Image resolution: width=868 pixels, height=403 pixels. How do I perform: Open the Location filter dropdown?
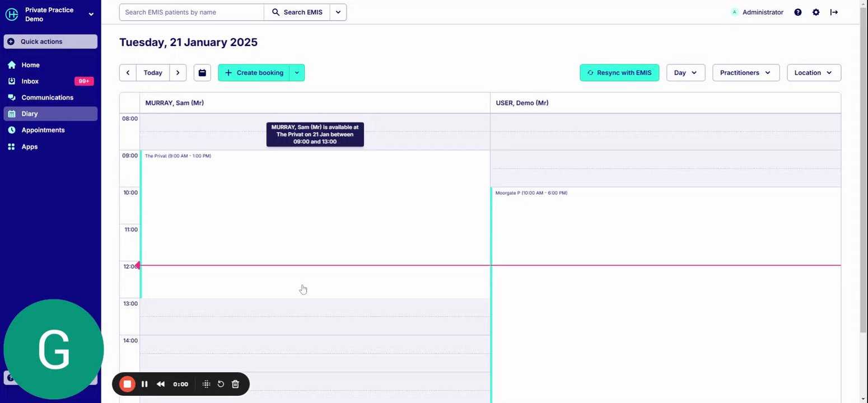(814, 73)
